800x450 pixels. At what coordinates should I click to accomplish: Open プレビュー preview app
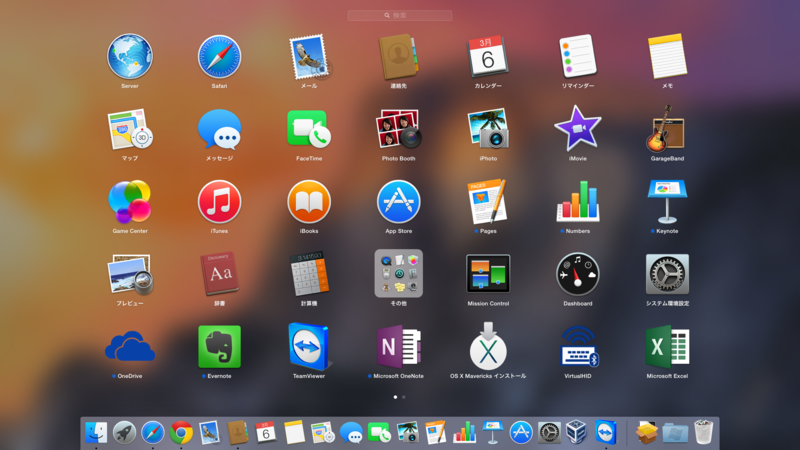[130, 274]
